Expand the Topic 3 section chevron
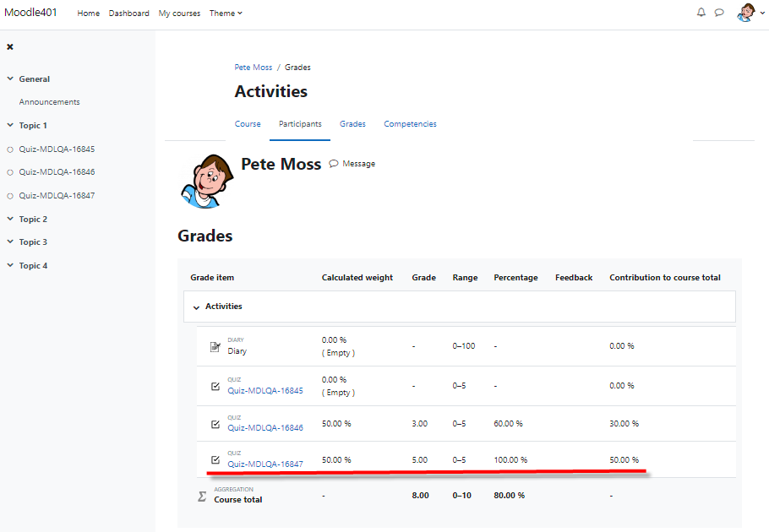The image size is (769, 532). coord(10,242)
